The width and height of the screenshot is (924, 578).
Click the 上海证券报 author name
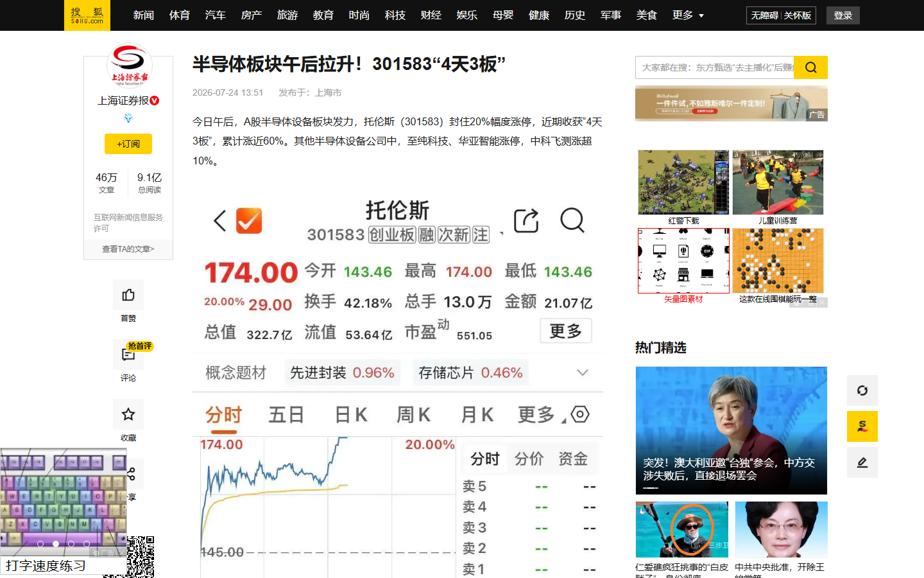(x=123, y=101)
